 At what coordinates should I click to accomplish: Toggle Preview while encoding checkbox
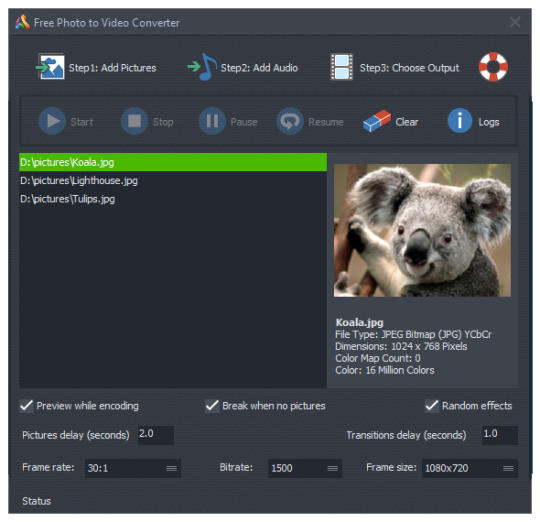(x=27, y=406)
